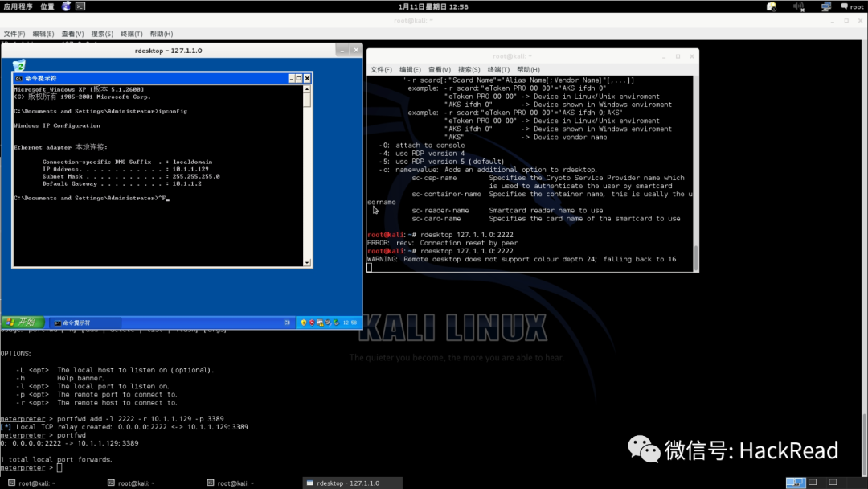Open 帮助(H) menu in front right terminal

point(528,70)
